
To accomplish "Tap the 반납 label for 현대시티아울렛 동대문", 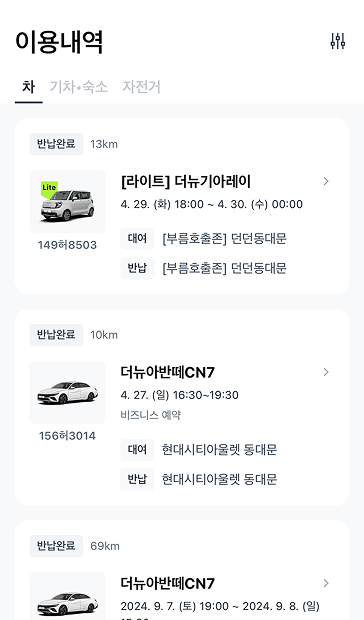I will pos(137,479).
